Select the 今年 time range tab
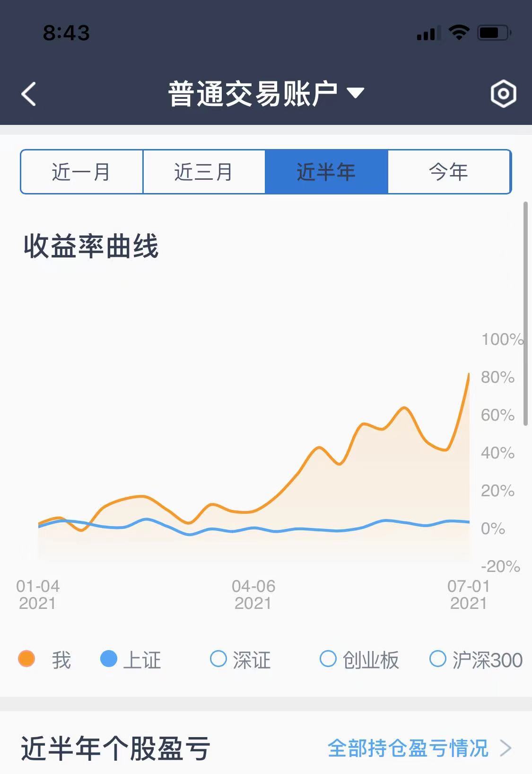532x774 pixels. point(449,172)
